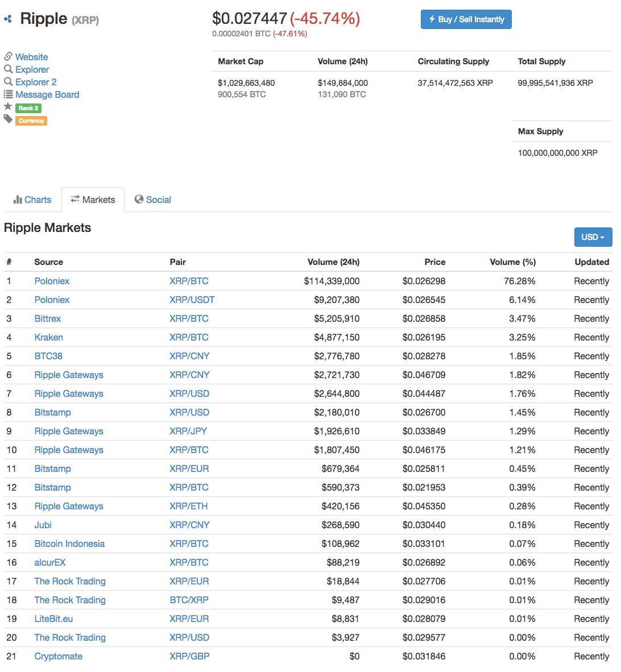Open Bitstamp source in row 8

[x=53, y=413]
